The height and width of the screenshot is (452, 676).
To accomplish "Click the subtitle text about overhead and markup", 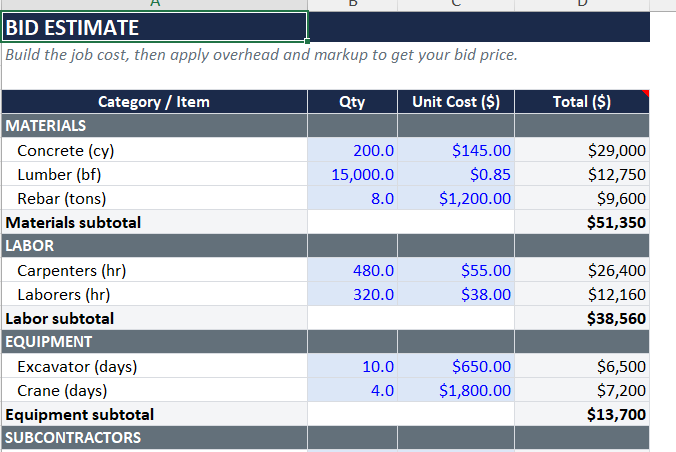I will tap(261, 55).
